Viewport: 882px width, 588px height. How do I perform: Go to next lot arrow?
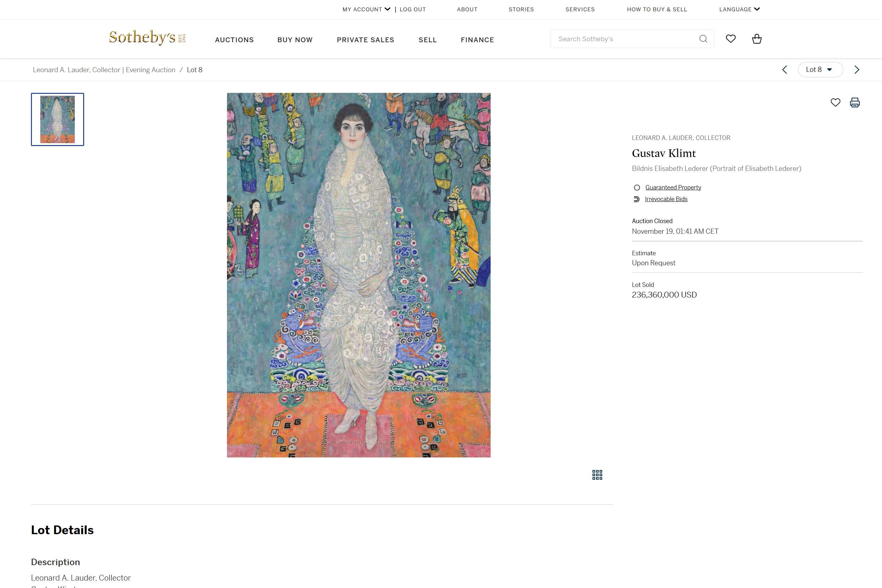pos(857,70)
